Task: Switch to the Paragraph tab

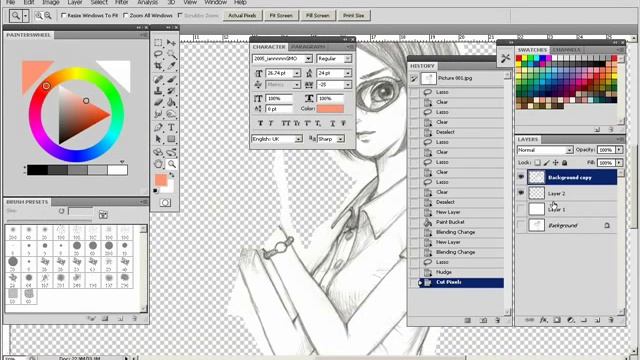Action: (x=308, y=47)
